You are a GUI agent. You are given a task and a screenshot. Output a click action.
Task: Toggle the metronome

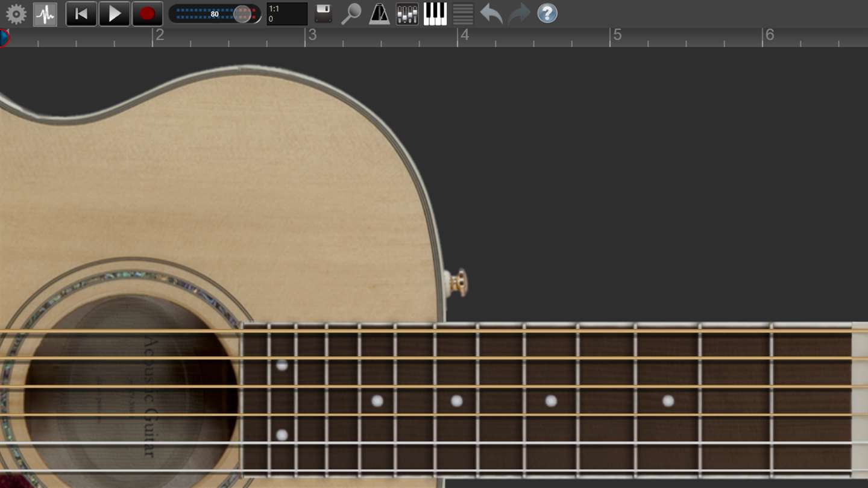[379, 14]
